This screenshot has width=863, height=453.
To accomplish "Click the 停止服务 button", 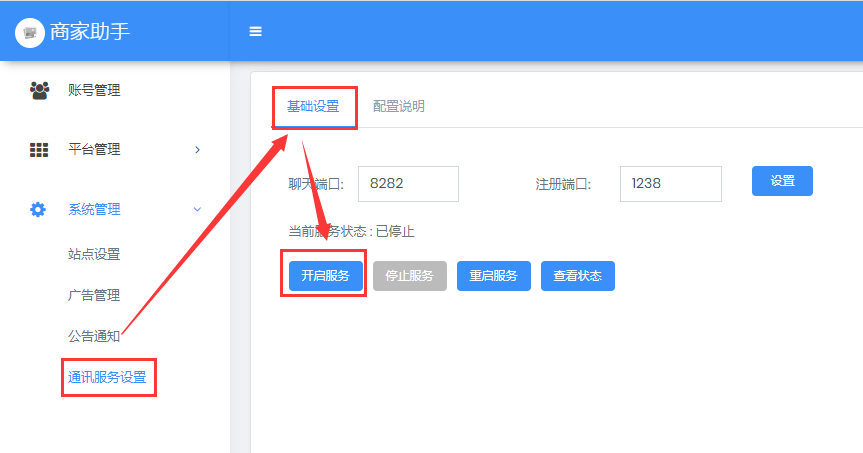I will coord(409,276).
